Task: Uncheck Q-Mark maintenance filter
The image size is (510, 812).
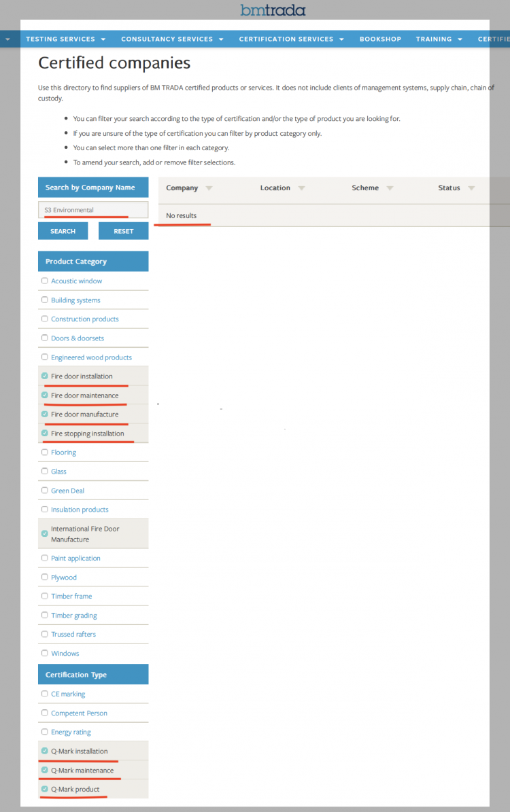Action: tap(45, 770)
